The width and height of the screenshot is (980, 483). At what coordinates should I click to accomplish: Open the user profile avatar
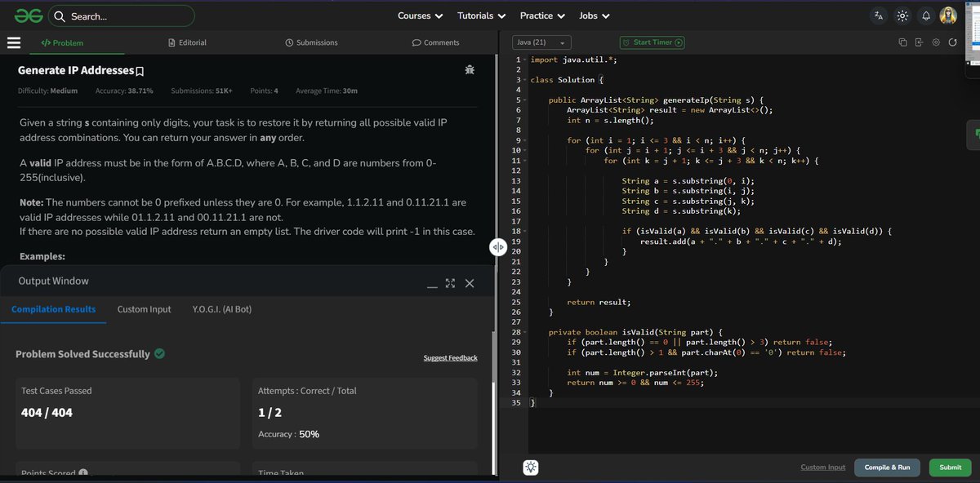948,16
